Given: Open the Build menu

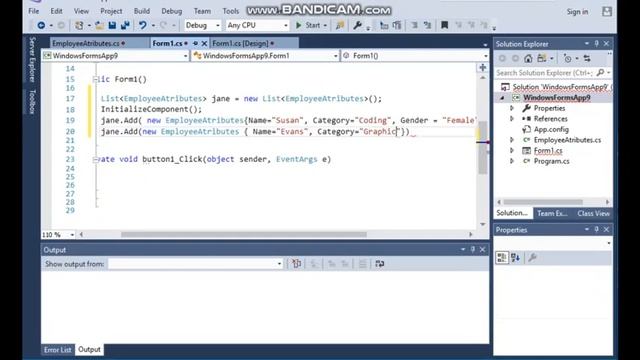Looking at the screenshot, I should pyautogui.click(x=142, y=11).
